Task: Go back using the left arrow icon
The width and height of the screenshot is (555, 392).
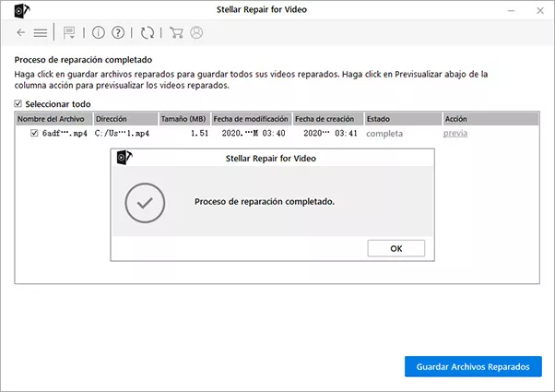Action: [21, 32]
